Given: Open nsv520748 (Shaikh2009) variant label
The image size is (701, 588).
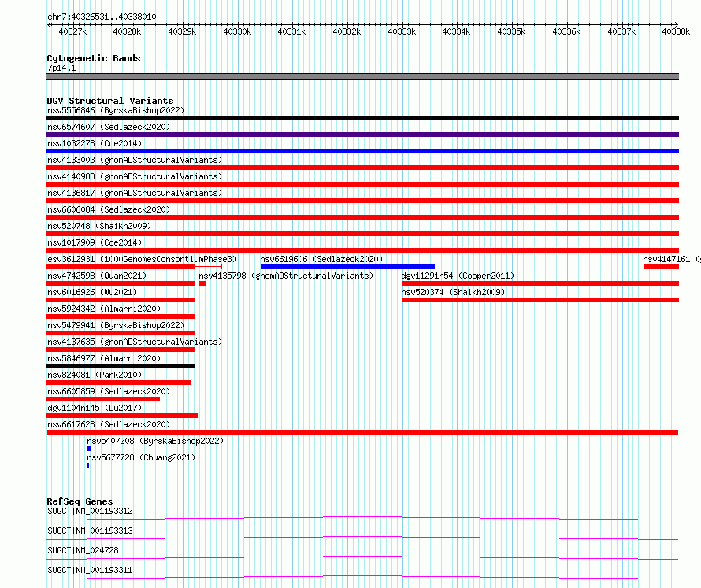Looking at the screenshot, I should [x=99, y=226].
